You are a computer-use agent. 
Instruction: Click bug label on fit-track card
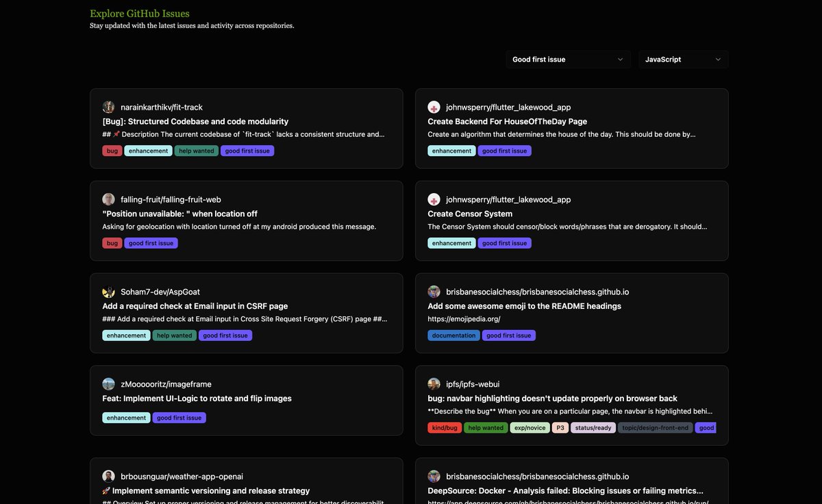pos(112,151)
